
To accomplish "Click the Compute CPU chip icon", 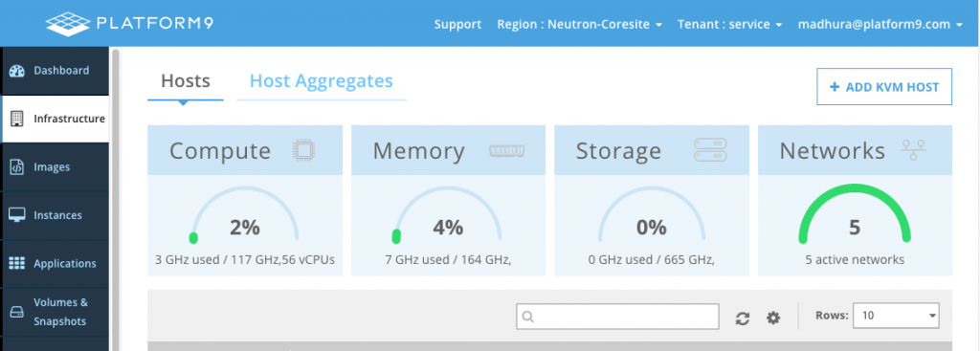I will [x=303, y=150].
